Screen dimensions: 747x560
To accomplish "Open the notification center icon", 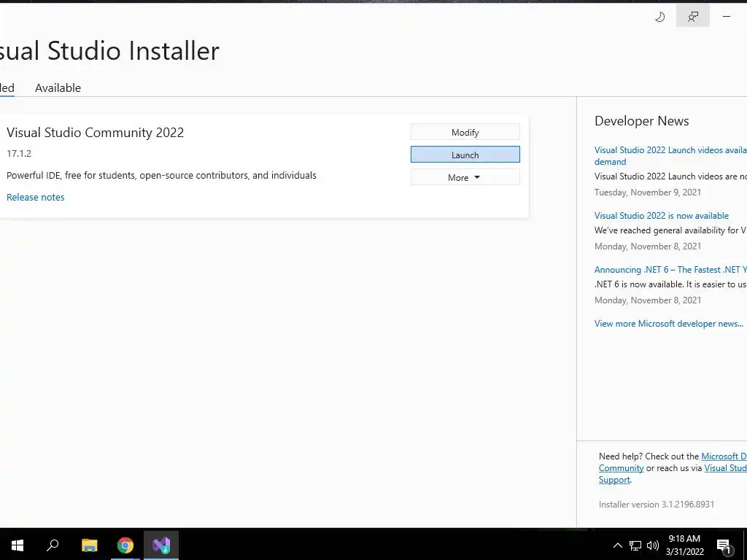I will [x=724, y=547].
